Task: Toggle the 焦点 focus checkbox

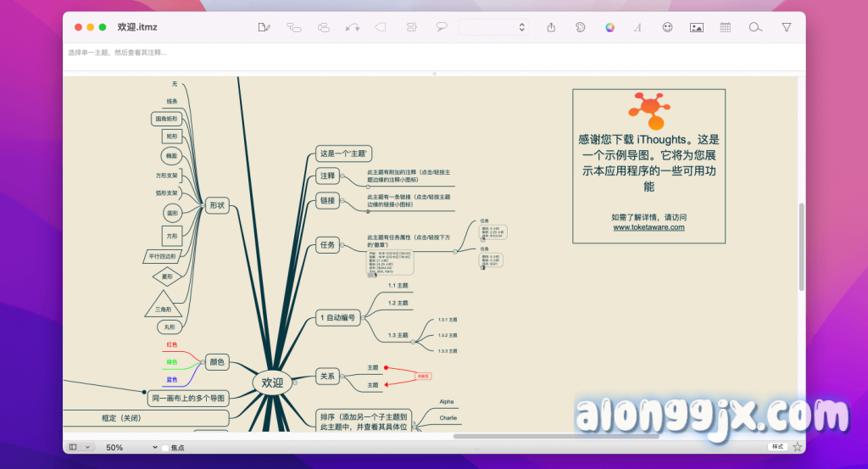Action: (164, 447)
